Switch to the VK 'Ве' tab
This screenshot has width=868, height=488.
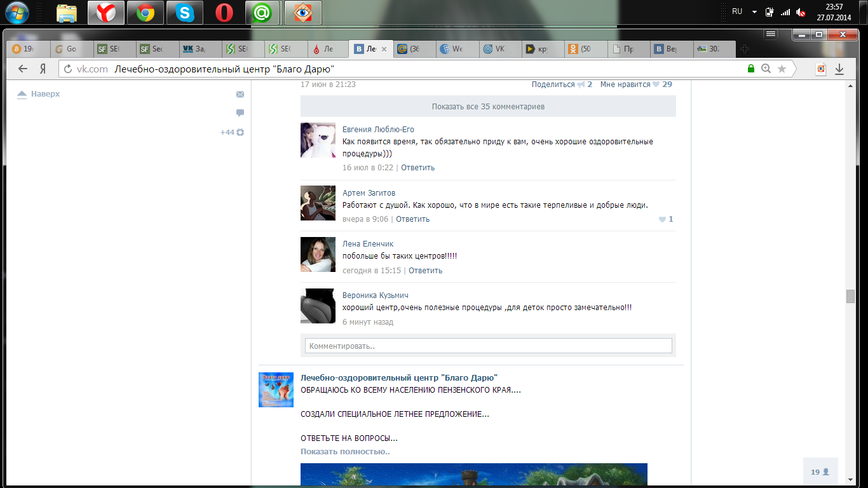point(670,49)
